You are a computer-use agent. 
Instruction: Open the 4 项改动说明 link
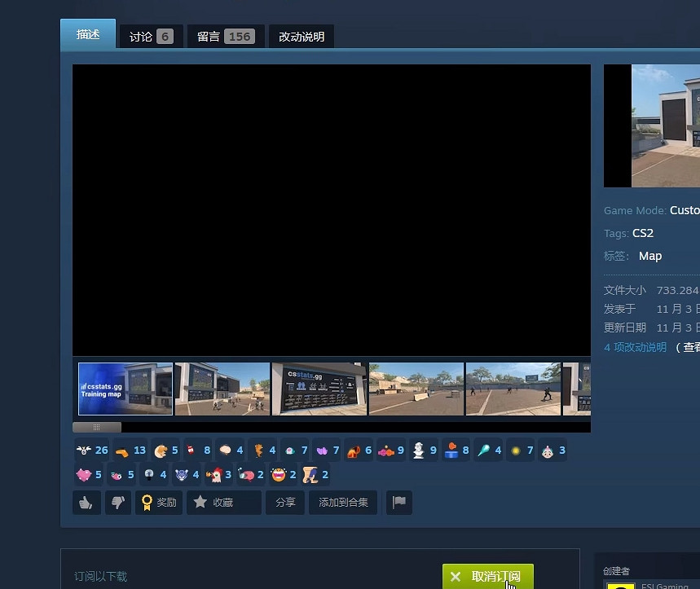coord(635,347)
